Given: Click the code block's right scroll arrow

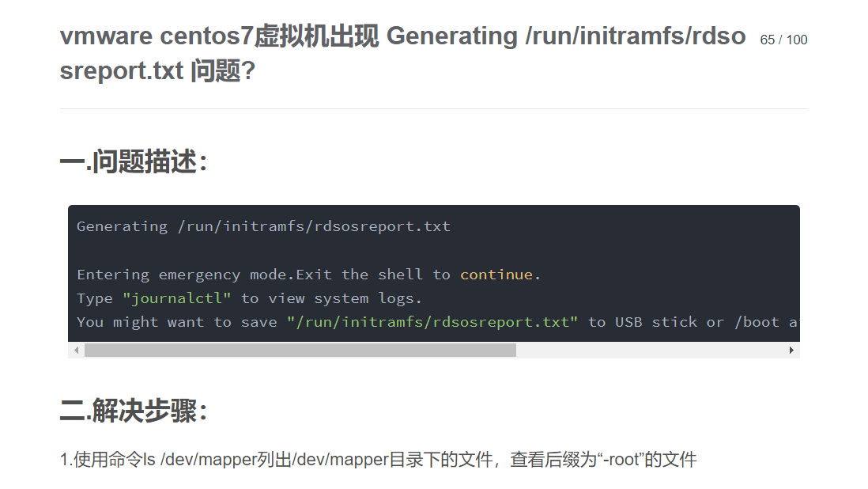Looking at the screenshot, I should (x=791, y=350).
